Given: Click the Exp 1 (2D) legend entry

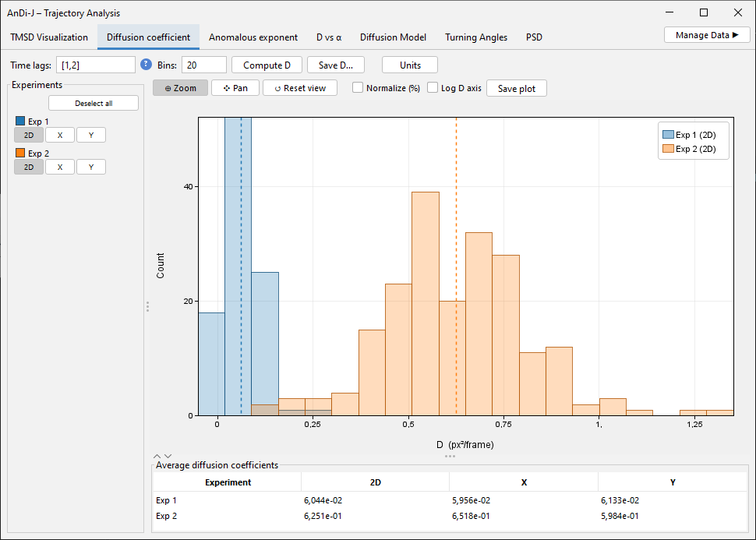Looking at the screenshot, I should [690, 135].
